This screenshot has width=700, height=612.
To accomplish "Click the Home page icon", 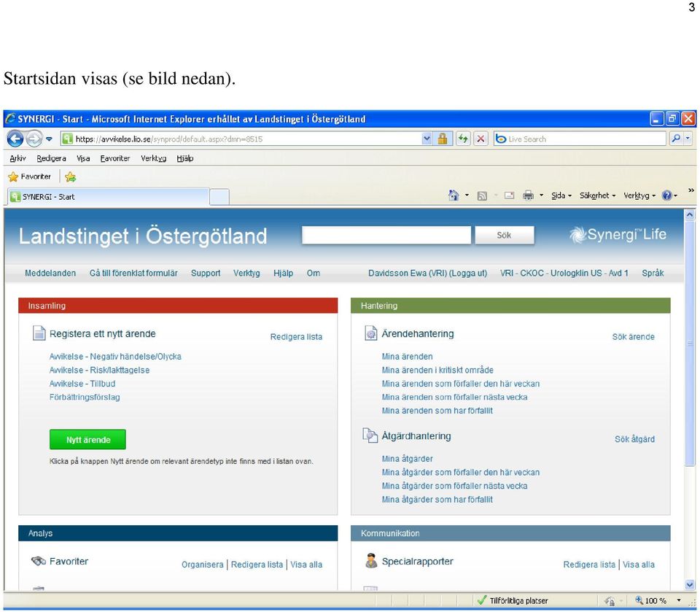I will tap(454, 195).
